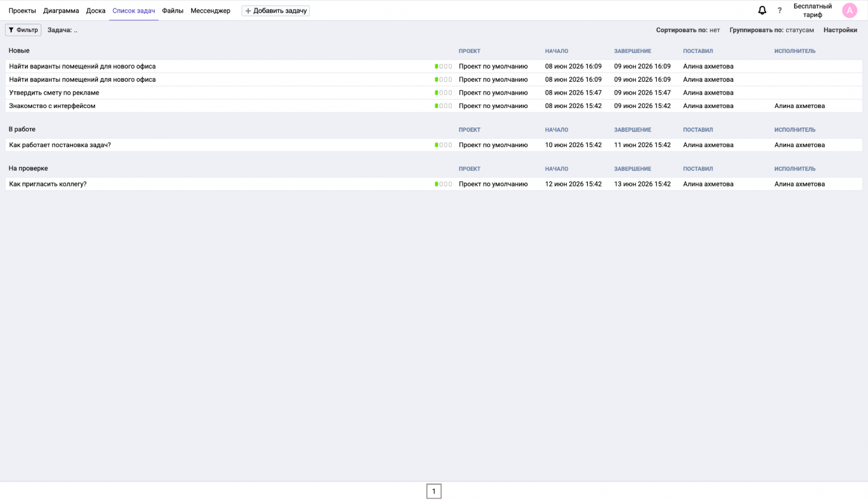Click project cell of Знакомство с интерфейсом

coord(493,106)
